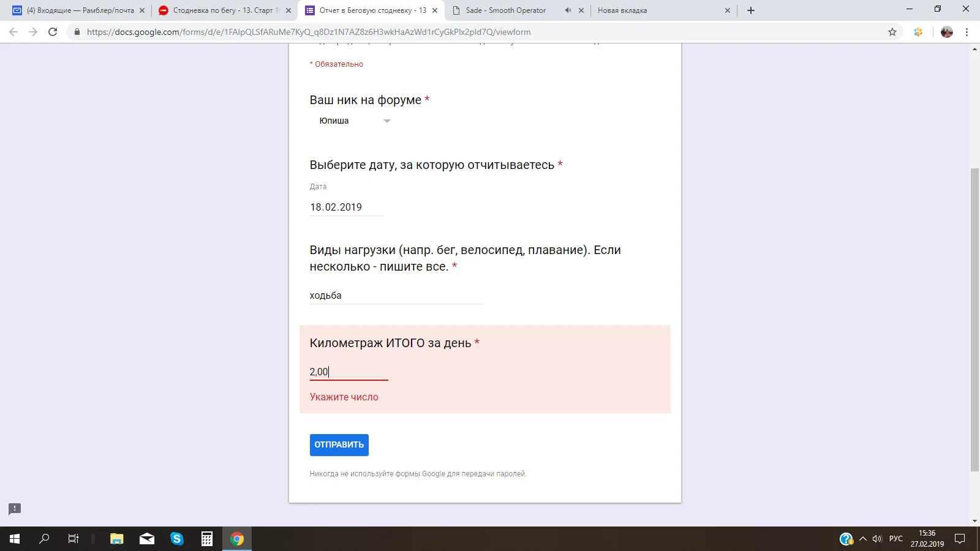Viewport: 980px width, 551px height.
Task: Click the activity type field with ходьба
Action: [396, 295]
